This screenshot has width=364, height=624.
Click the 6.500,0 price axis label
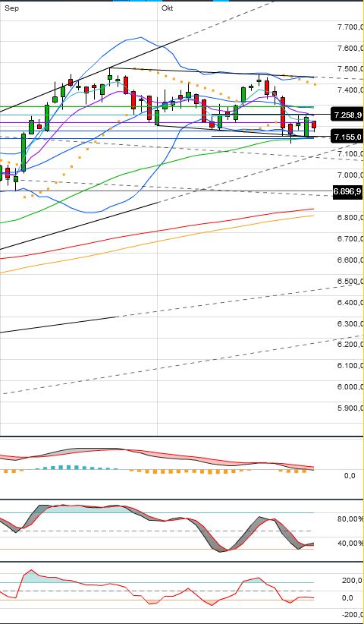point(350,282)
